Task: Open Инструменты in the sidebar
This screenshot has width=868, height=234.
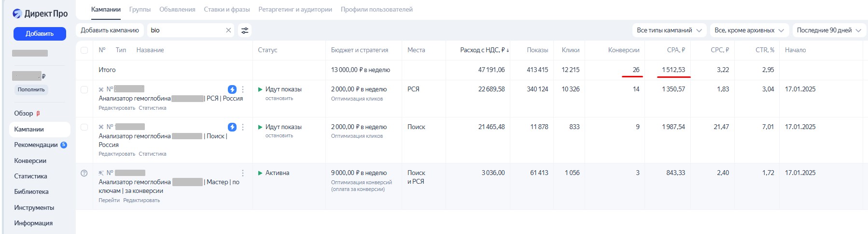Action: (x=34, y=207)
